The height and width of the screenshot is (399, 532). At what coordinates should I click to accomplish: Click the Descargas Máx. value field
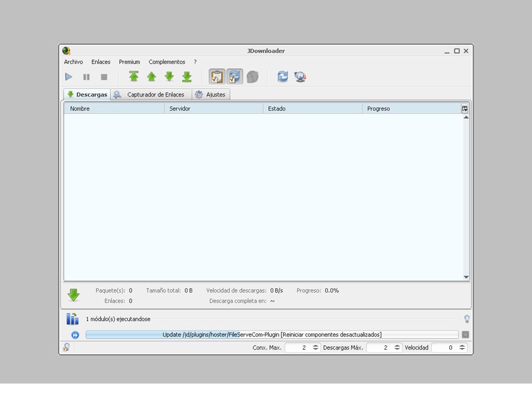(x=380, y=347)
